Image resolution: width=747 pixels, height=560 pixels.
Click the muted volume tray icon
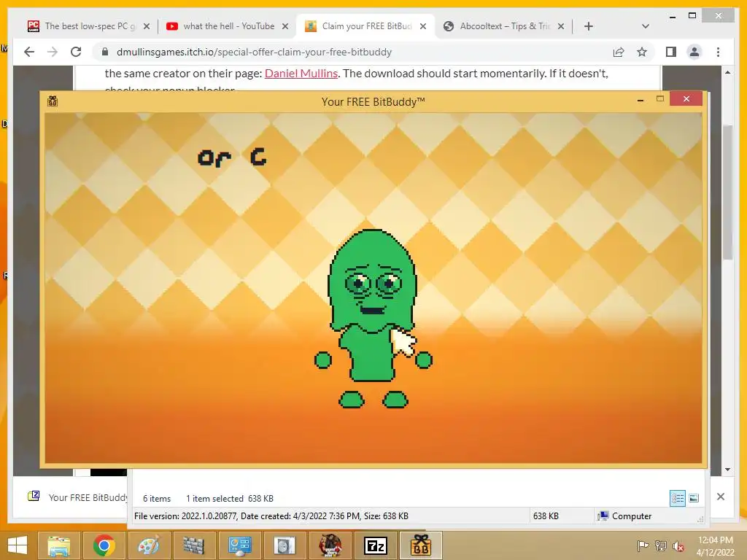[x=678, y=545]
